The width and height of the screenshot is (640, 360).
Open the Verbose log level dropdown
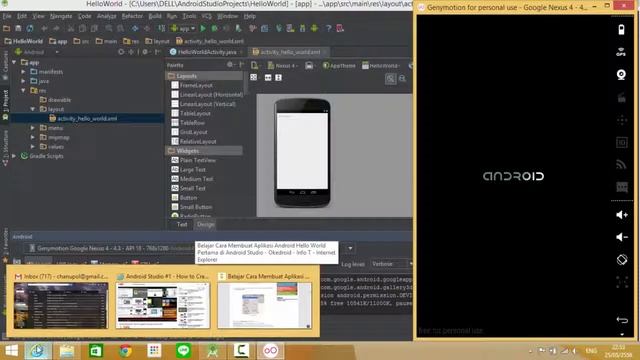[392, 264]
